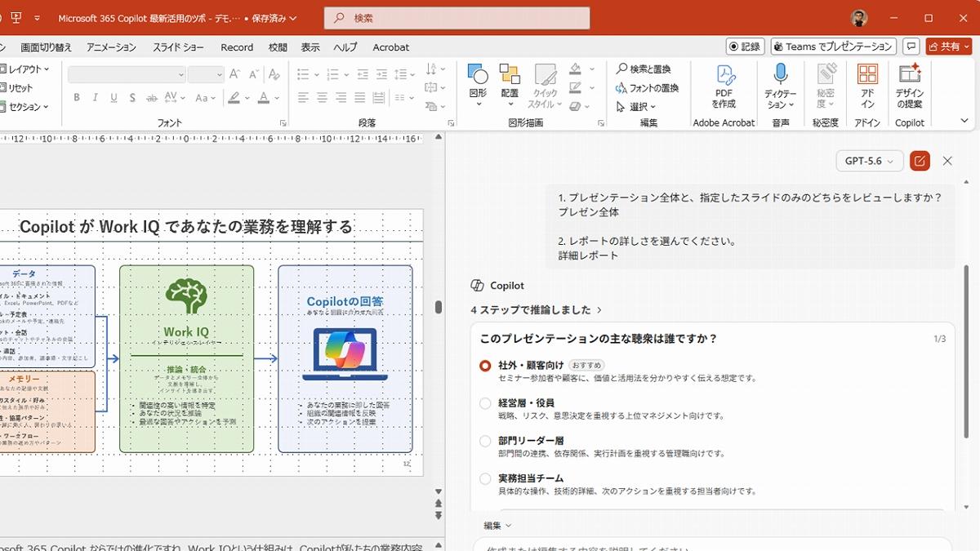The height and width of the screenshot is (551, 980).
Task: Toggle Bold formatting in Font group
Action: click(77, 98)
